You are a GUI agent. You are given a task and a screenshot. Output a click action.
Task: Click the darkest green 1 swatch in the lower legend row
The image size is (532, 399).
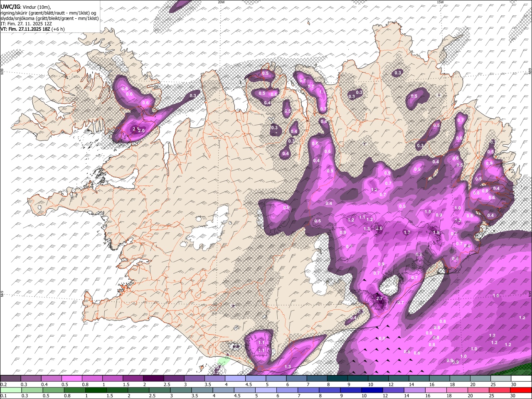tap(96, 390)
